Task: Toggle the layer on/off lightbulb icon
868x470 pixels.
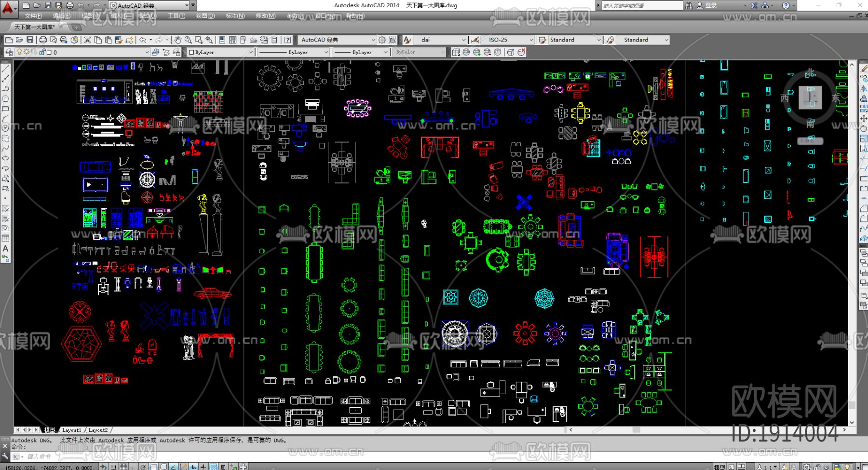Action: [19, 52]
